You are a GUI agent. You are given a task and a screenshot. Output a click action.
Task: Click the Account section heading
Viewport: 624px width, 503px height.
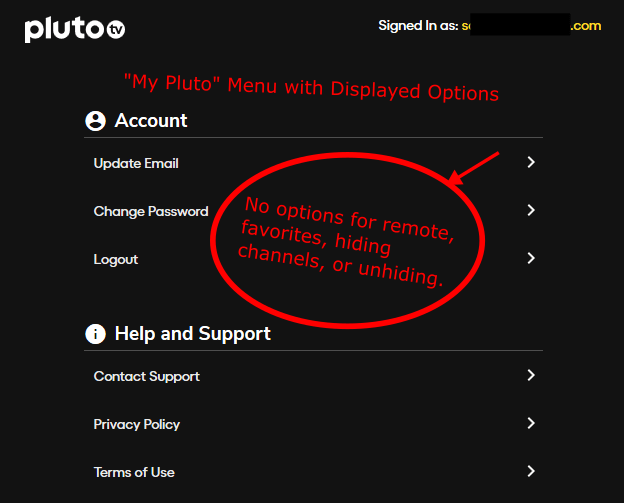(x=151, y=121)
